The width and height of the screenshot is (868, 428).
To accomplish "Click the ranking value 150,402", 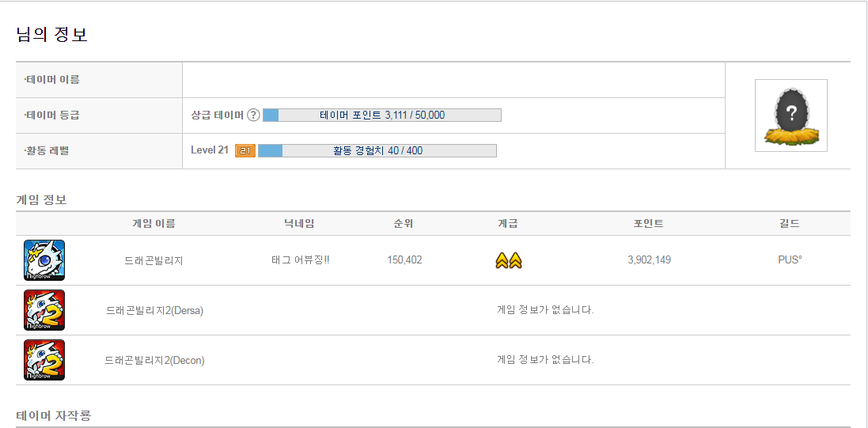I will (x=404, y=259).
